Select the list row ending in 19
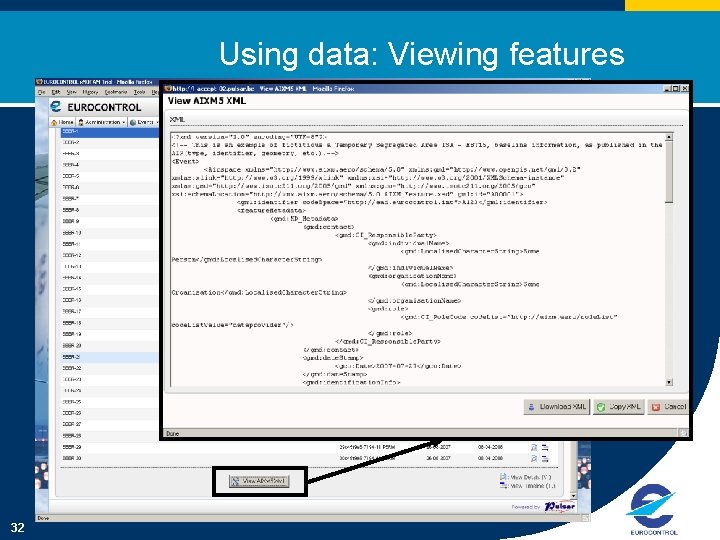 [x=110, y=334]
